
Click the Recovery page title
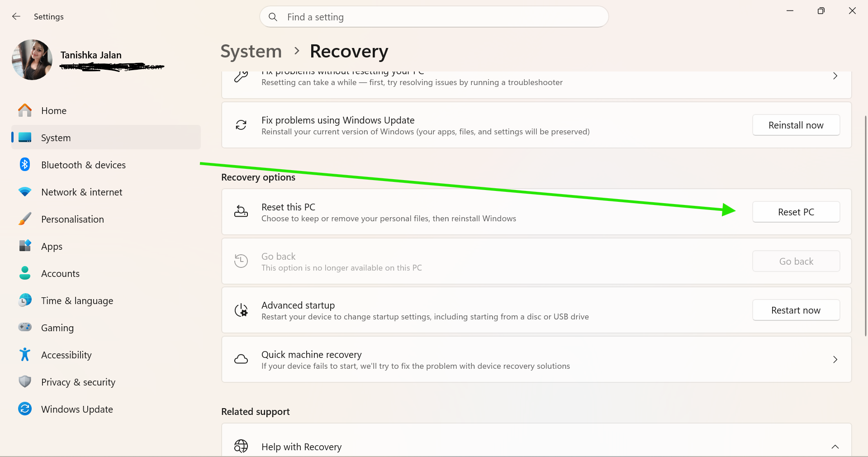[x=349, y=51]
